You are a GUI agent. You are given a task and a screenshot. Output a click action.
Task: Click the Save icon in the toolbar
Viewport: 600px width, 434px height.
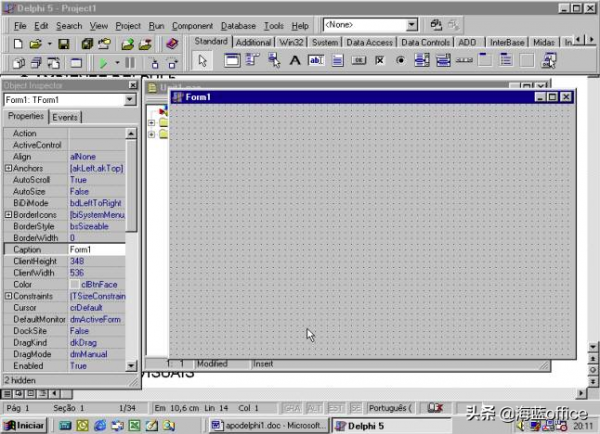click(x=63, y=44)
